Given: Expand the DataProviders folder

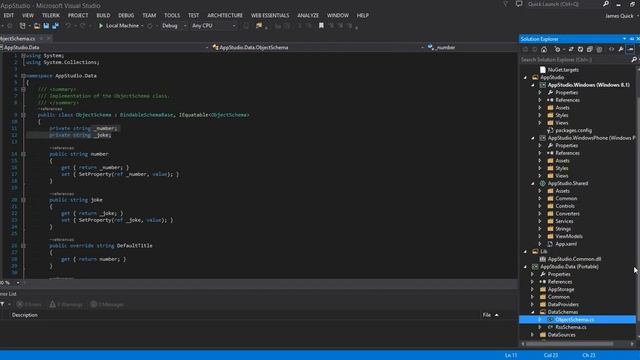Looking at the screenshot, I should pos(532,304).
